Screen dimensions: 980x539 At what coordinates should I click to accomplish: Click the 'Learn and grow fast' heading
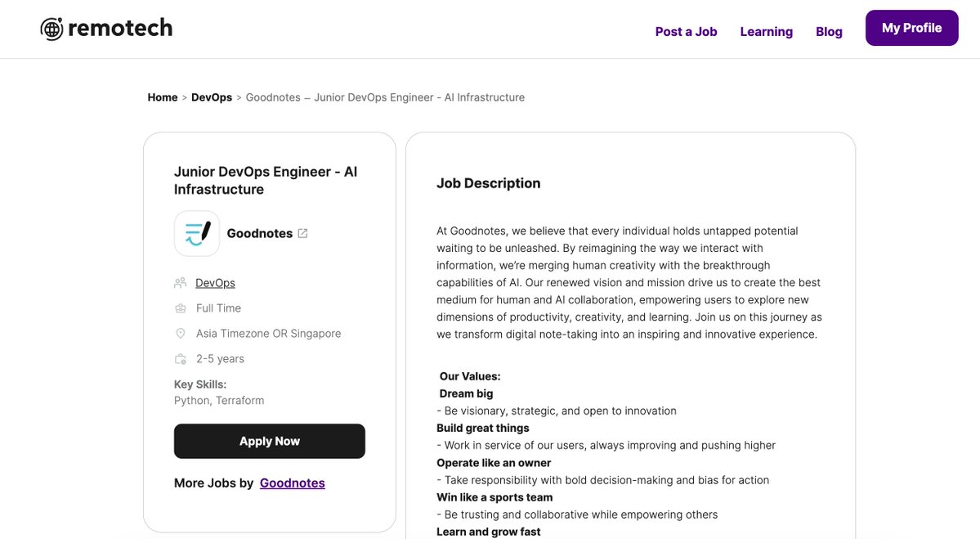[488, 532]
